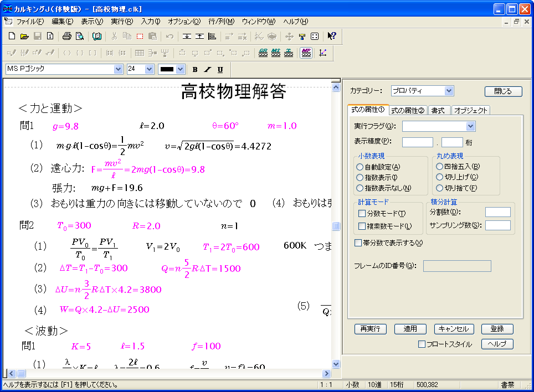Image resolution: width=534 pixels, height=392 pixels.
Task: Toggle the MP keyboard palette icon
Action: 306,53
